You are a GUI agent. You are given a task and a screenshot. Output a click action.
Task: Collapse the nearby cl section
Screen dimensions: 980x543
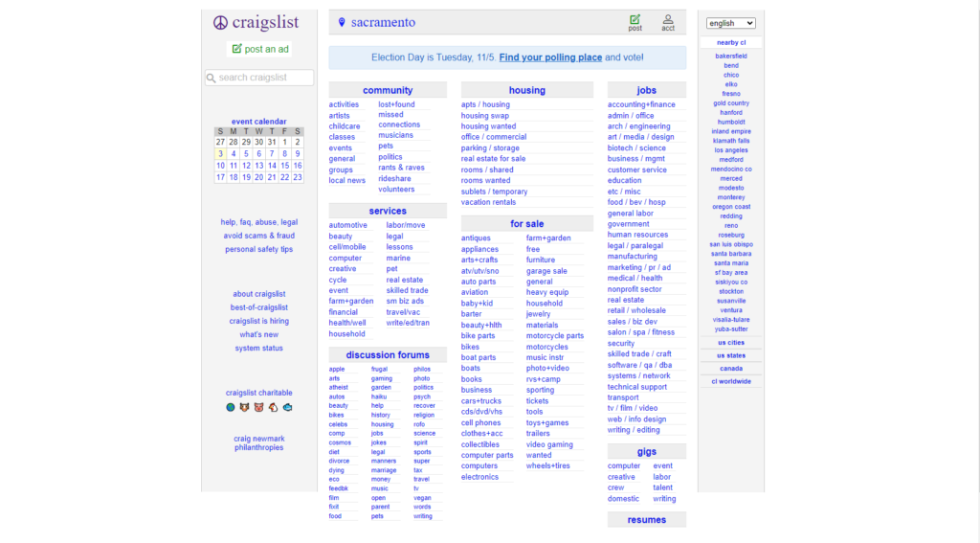[x=730, y=42]
